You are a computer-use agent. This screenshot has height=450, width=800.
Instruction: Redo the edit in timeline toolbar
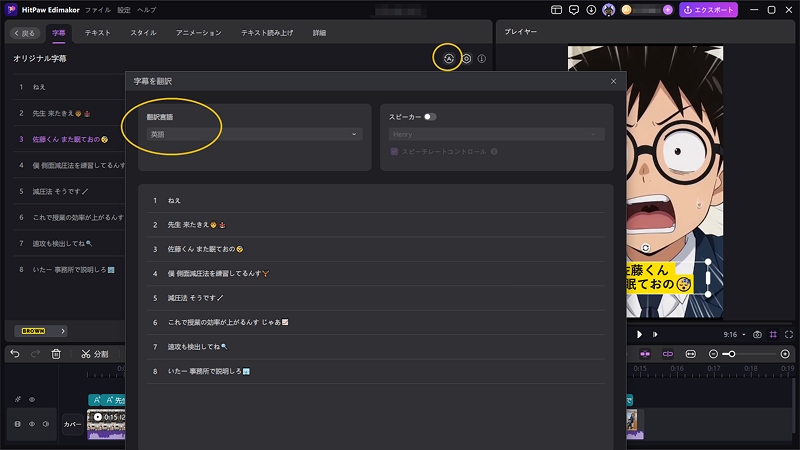[35, 354]
